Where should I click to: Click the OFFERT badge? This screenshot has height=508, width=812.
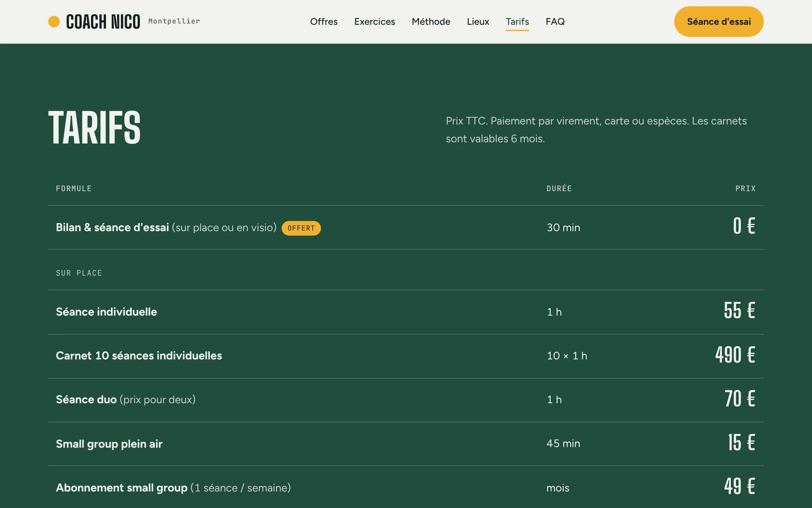pos(301,228)
